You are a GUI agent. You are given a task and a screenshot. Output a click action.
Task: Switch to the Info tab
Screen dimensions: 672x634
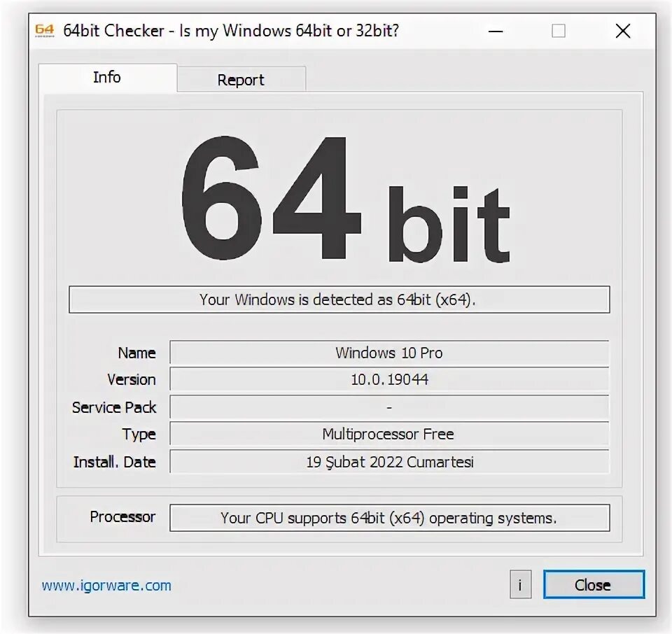108,78
